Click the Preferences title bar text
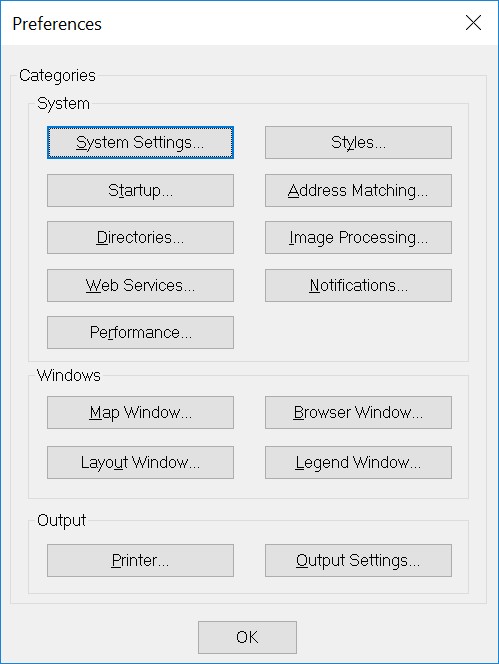499x664 pixels. 57,24
